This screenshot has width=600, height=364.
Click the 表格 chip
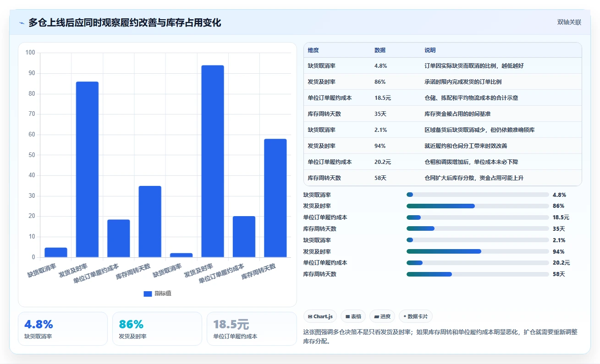click(353, 316)
